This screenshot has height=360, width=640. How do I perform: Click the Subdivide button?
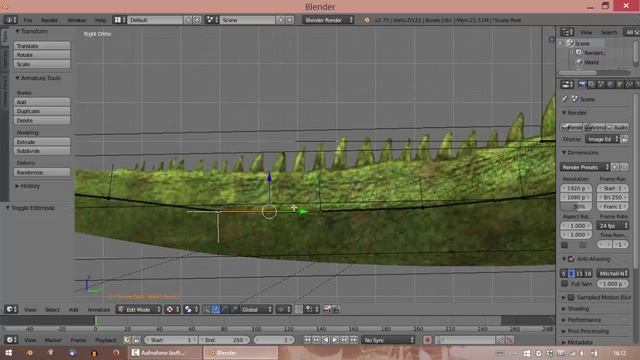point(42,151)
